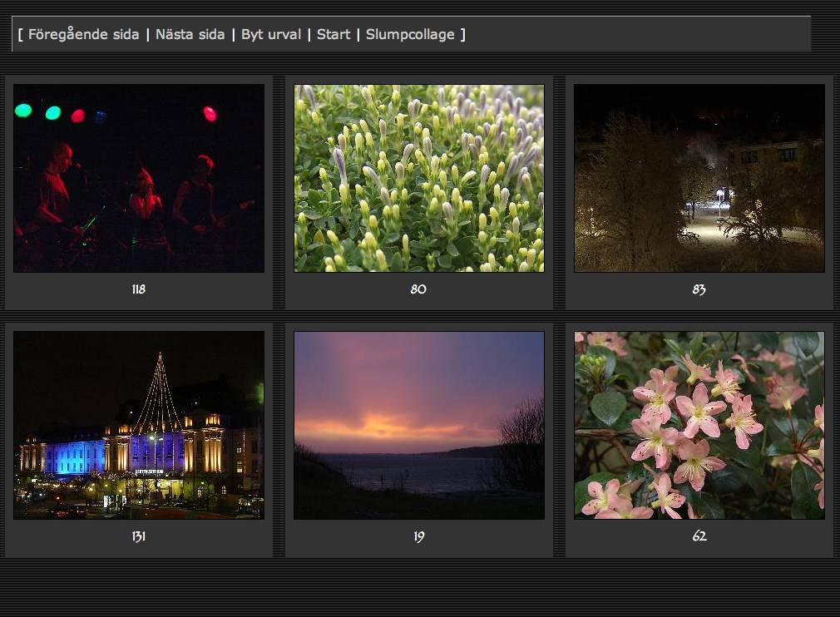
Task: Select caption number 80
Action: [x=418, y=289]
